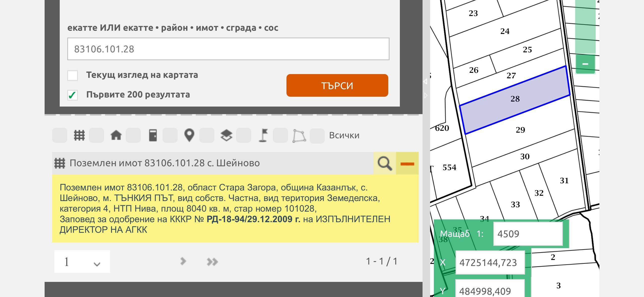The height and width of the screenshot is (297, 644).
Task: Toggle the 'Всички' all-types checkbox
Action: 317,136
